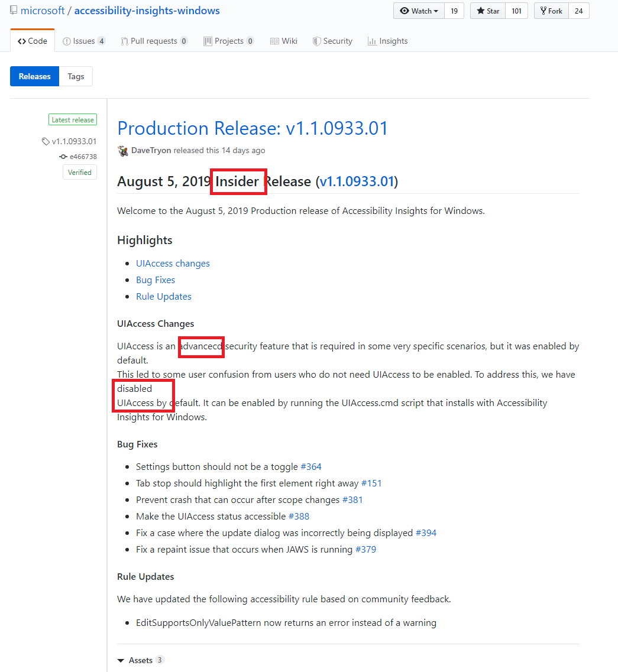
Task: Click the 'released this 14 days ago' text
Action: click(x=219, y=151)
